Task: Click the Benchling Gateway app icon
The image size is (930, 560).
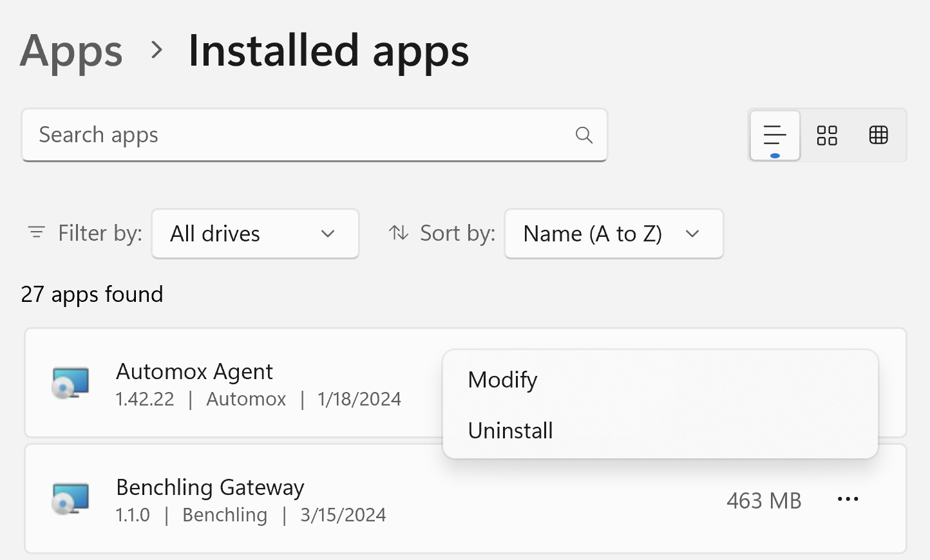Action: [70, 499]
